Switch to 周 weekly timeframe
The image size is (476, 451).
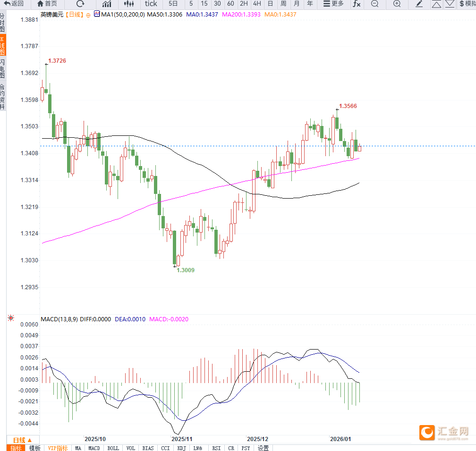[x=283, y=4]
